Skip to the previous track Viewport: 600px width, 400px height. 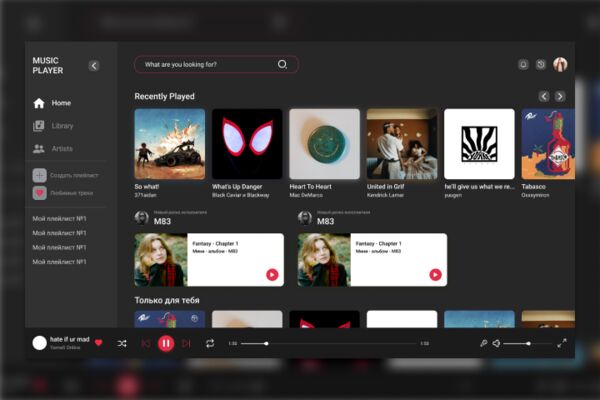tap(146, 344)
